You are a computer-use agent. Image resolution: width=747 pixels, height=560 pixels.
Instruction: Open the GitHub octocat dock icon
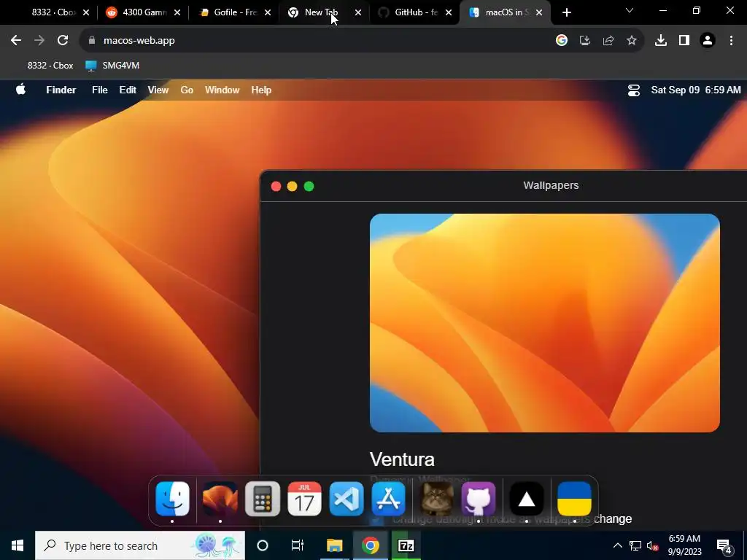click(x=479, y=499)
